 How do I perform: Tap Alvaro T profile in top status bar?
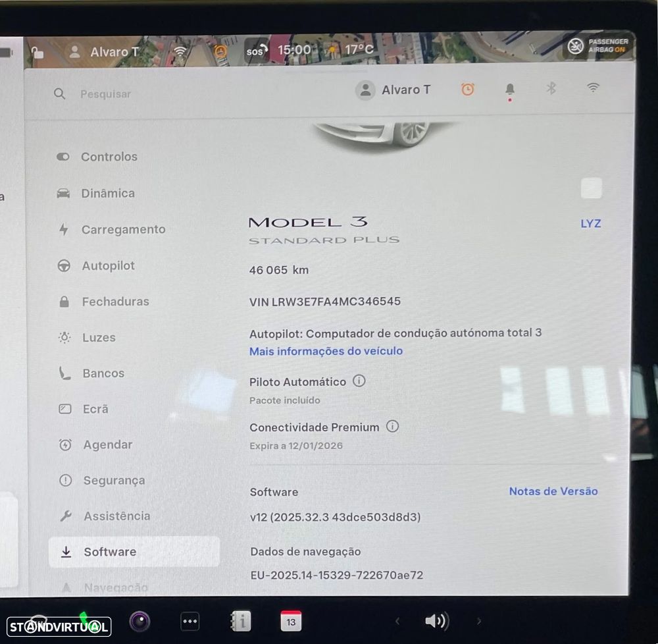tap(103, 52)
